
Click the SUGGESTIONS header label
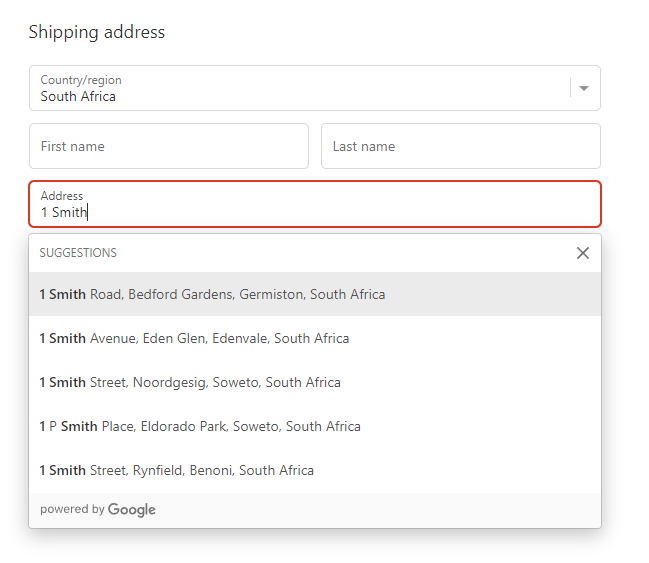78,253
